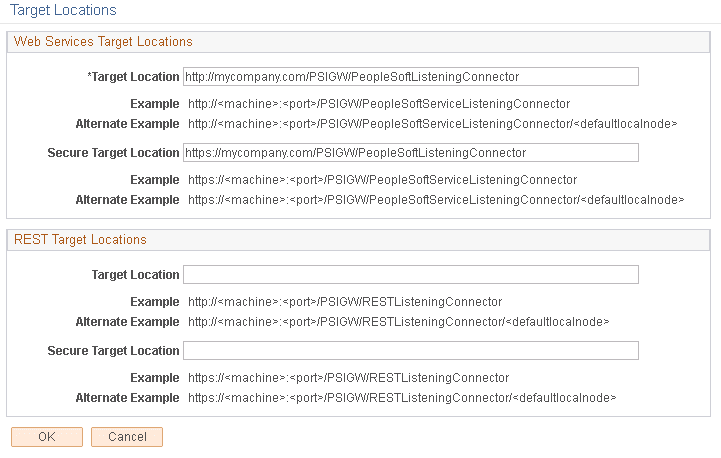Select the https RESTListeningConnector/<defaultlocalnode> alternate example
Image resolution: width=721 pixels, height=458 pixels.
pyautogui.click(x=402, y=398)
